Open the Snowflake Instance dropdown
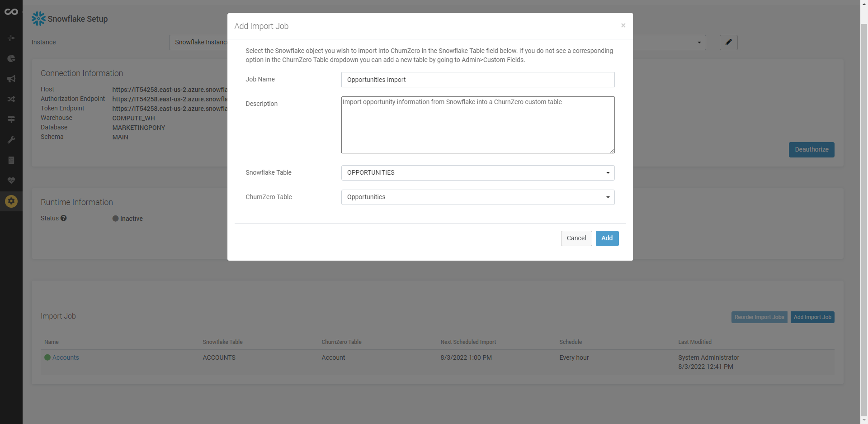Screen dimensions: 868x424 437,43
